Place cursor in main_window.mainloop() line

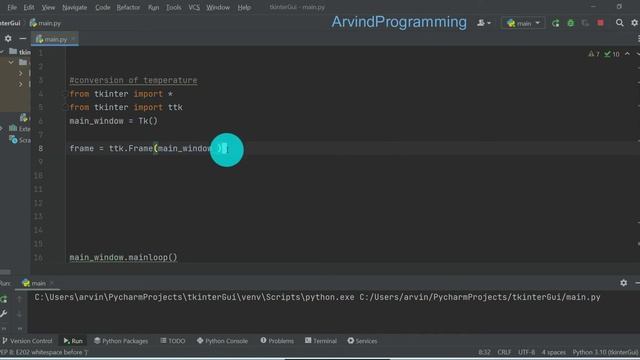pos(123,258)
